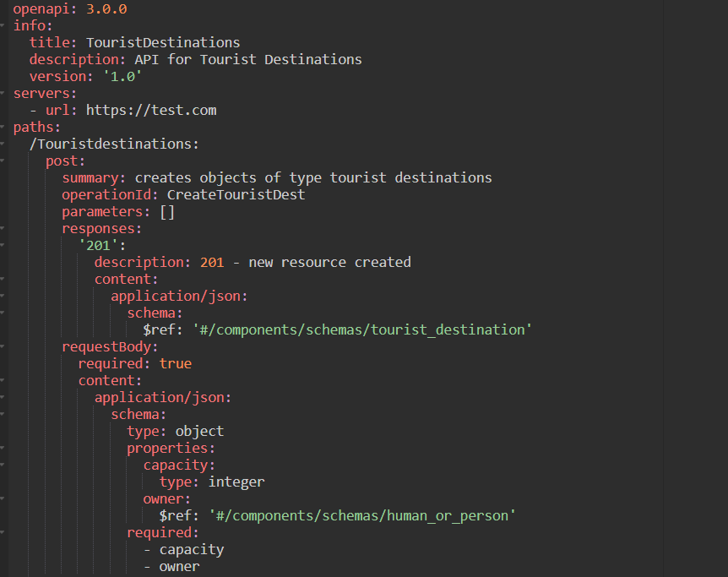The image size is (728, 577).
Task: Click the https://test.com server URL
Action: 150,110
